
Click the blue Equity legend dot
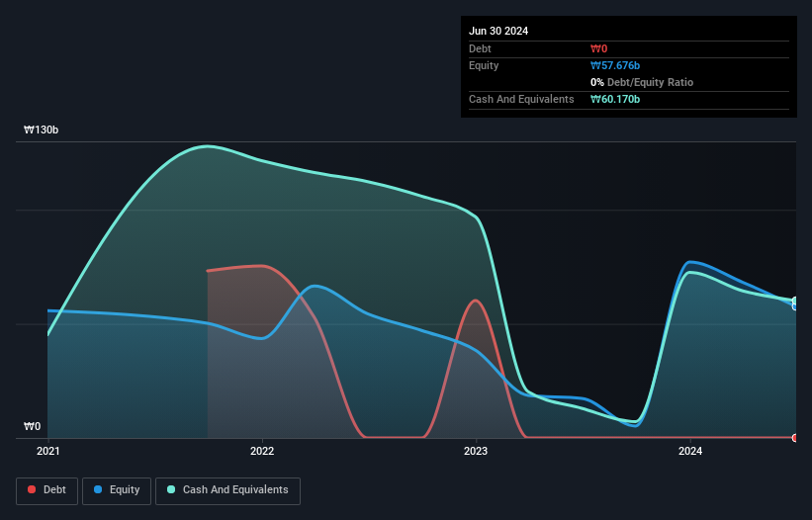click(x=98, y=489)
